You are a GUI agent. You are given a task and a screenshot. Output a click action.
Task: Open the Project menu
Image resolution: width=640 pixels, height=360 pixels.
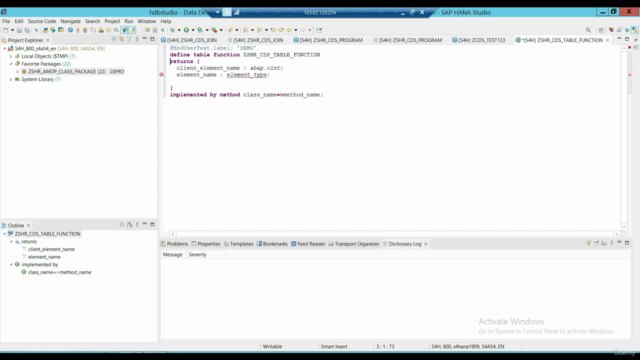[112, 21]
